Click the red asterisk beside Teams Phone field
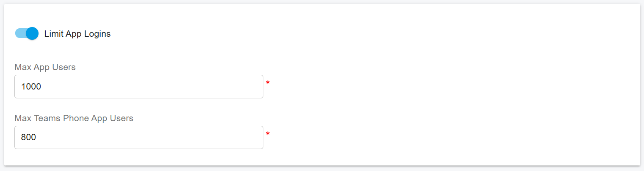 tap(268, 134)
